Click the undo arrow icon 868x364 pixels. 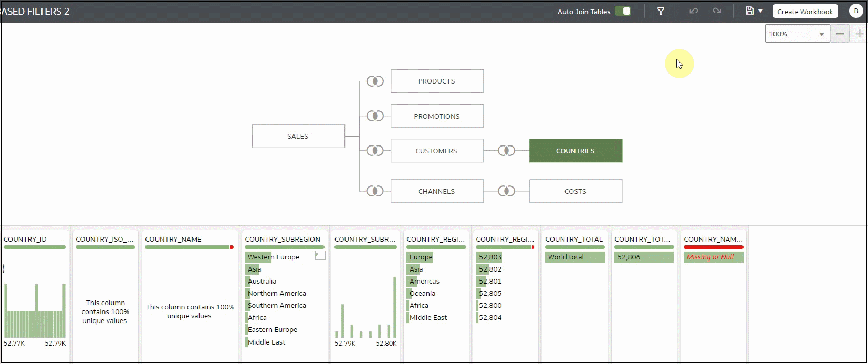pos(694,11)
